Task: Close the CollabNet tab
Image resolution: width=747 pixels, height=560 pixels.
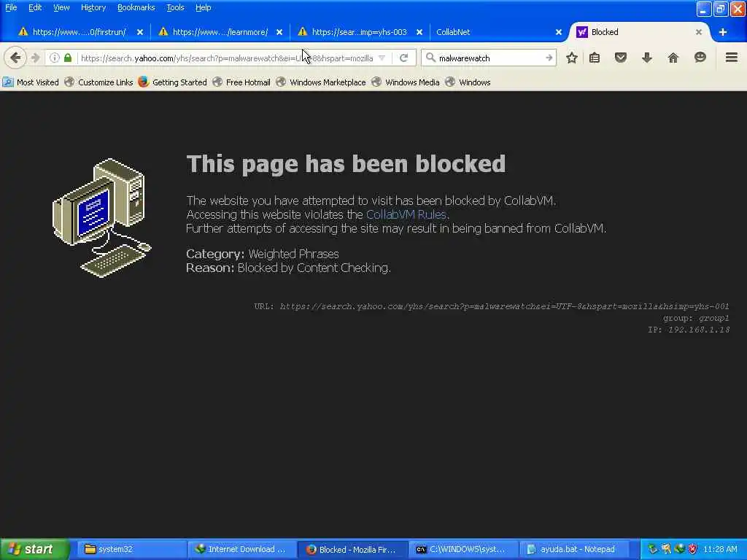Action: tap(558, 32)
